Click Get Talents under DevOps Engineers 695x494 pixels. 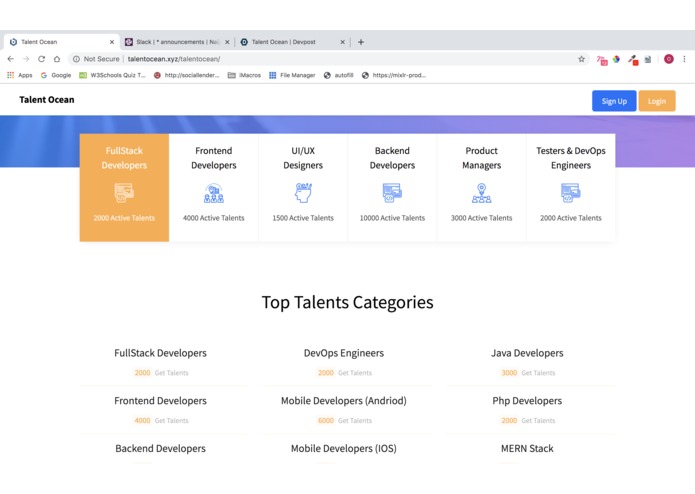(355, 373)
